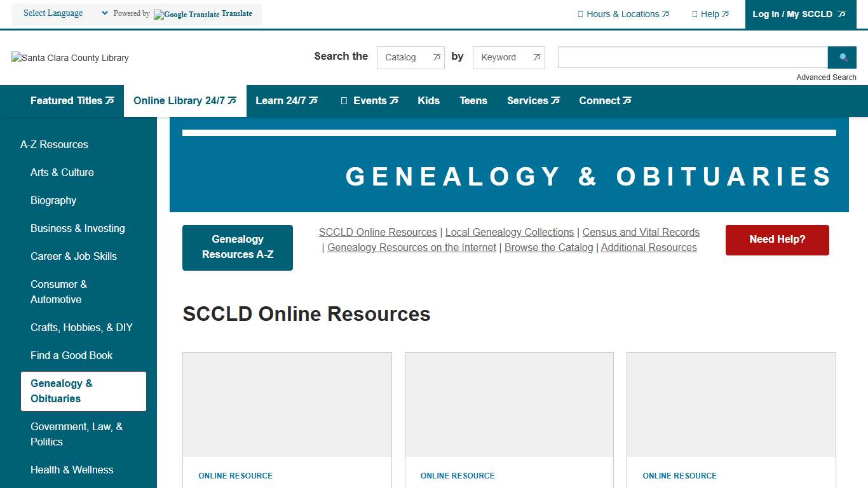Open the Advanced Search link
This screenshot has width=868, height=488.
click(826, 78)
